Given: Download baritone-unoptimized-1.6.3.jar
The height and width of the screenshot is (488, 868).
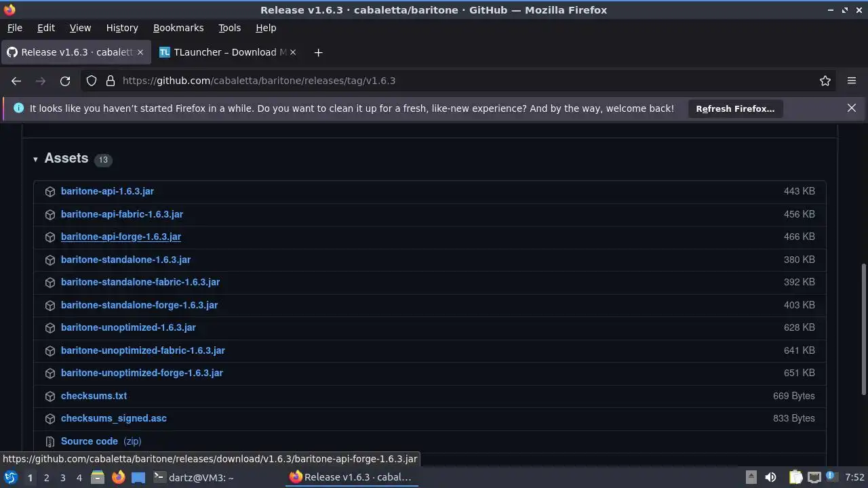Looking at the screenshot, I should point(128,327).
